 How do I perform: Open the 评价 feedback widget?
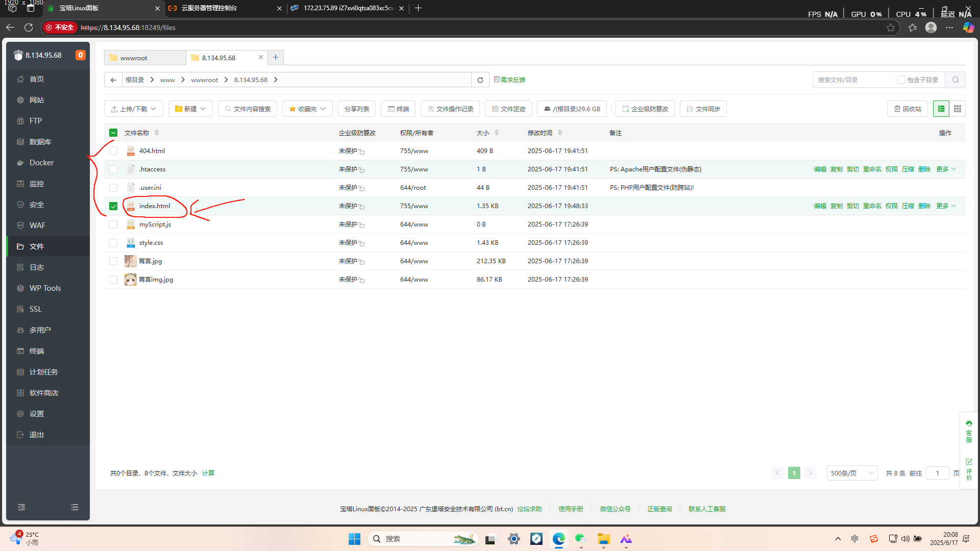click(x=969, y=469)
